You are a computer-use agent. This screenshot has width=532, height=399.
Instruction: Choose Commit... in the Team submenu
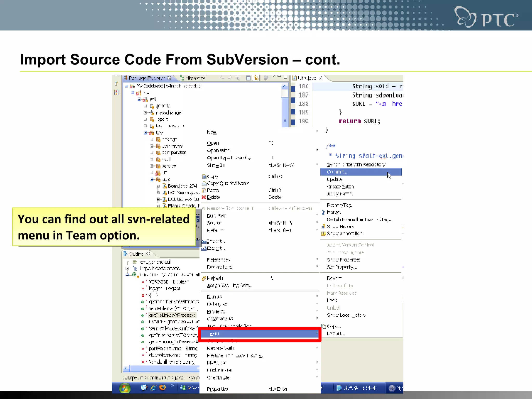click(361, 172)
